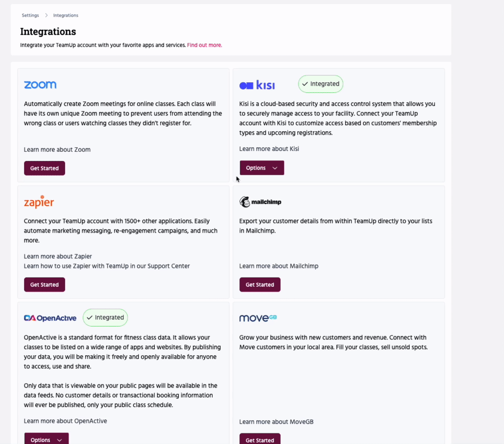
Task: Click the OpenActive logo icon
Action: point(50,318)
